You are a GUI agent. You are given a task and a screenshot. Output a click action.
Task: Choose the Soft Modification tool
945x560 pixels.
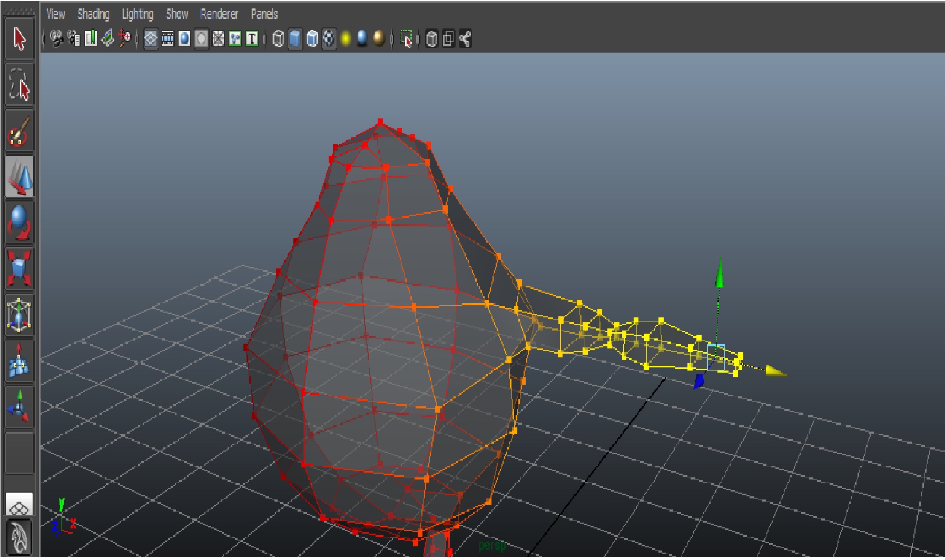coord(19,361)
